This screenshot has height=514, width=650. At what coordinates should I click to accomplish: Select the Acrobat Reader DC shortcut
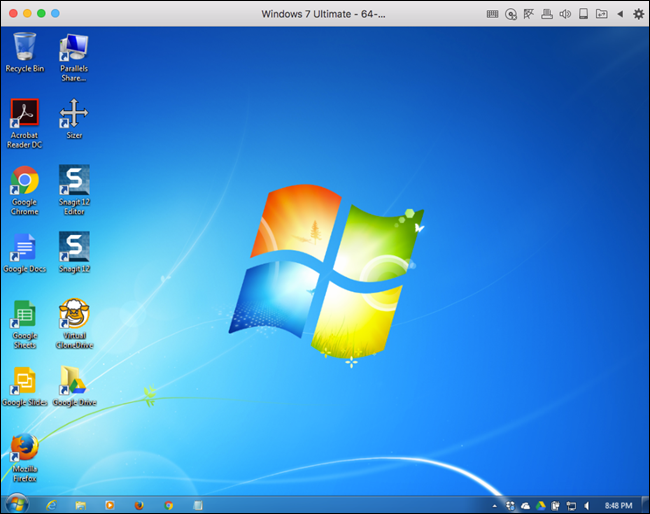24,124
